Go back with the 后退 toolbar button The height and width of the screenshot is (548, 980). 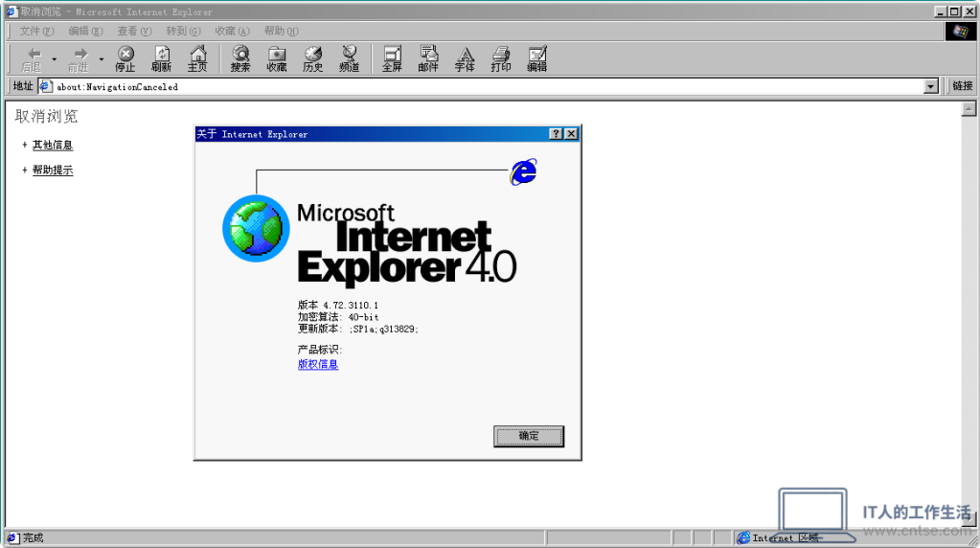(x=32, y=59)
